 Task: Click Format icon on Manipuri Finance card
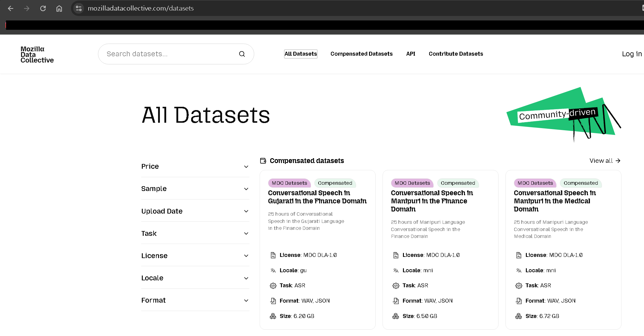click(x=396, y=301)
